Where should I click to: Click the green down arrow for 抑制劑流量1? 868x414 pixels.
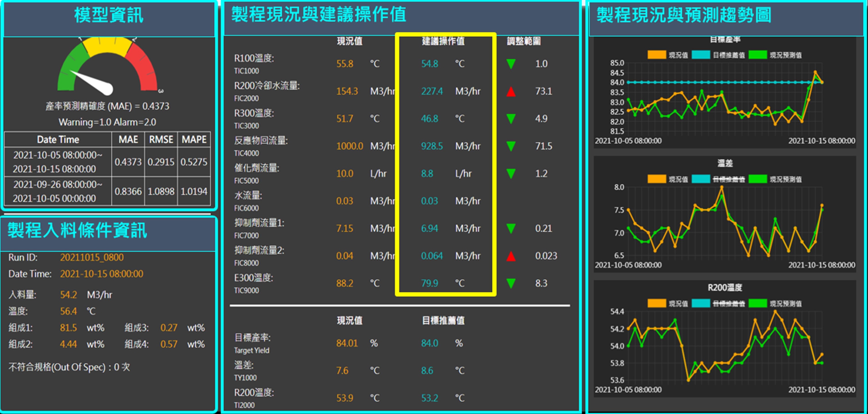511,228
